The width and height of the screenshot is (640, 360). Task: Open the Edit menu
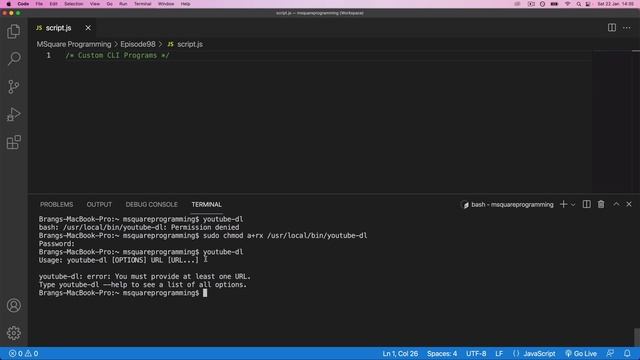click(x=53, y=4)
